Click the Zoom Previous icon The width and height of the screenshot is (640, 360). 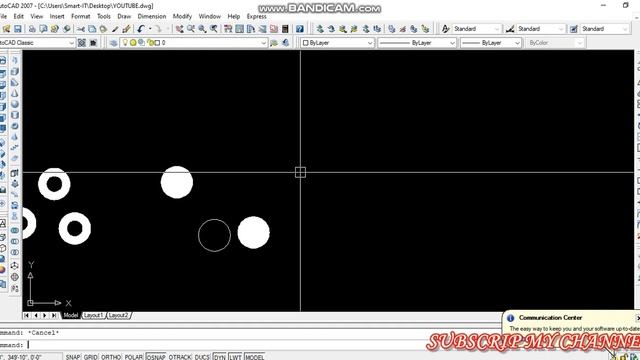[213, 29]
